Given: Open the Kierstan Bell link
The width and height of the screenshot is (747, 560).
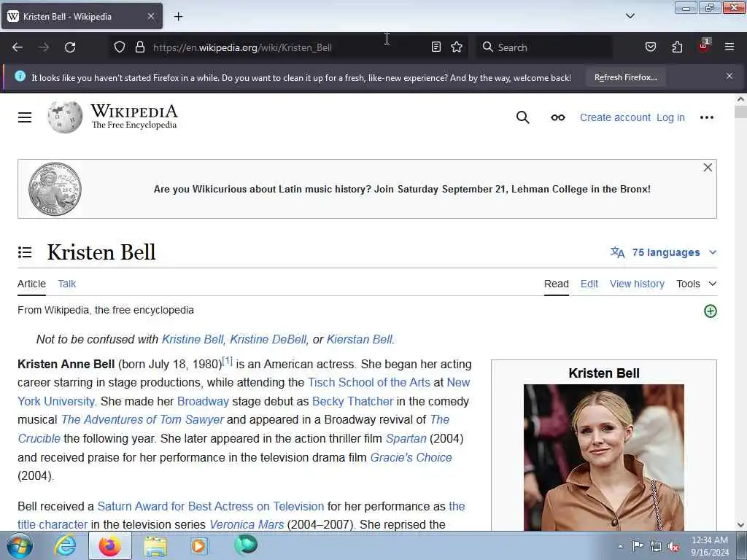Looking at the screenshot, I should pos(360,340).
